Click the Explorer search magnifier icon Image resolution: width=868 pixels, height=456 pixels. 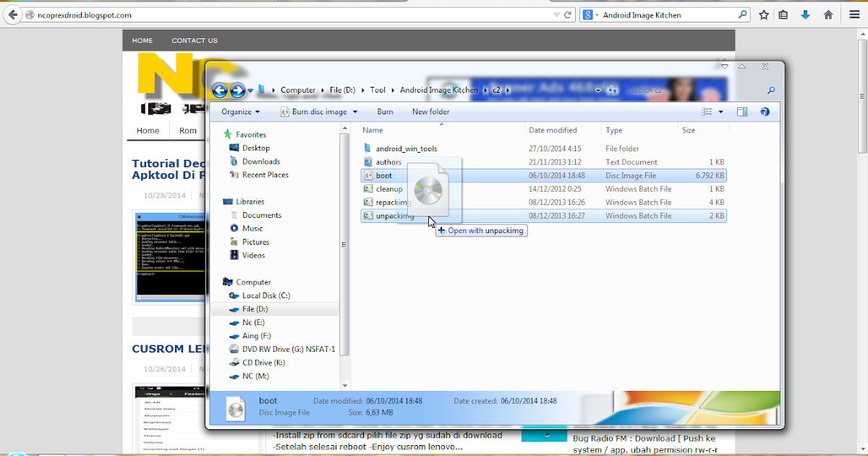[x=771, y=90]
